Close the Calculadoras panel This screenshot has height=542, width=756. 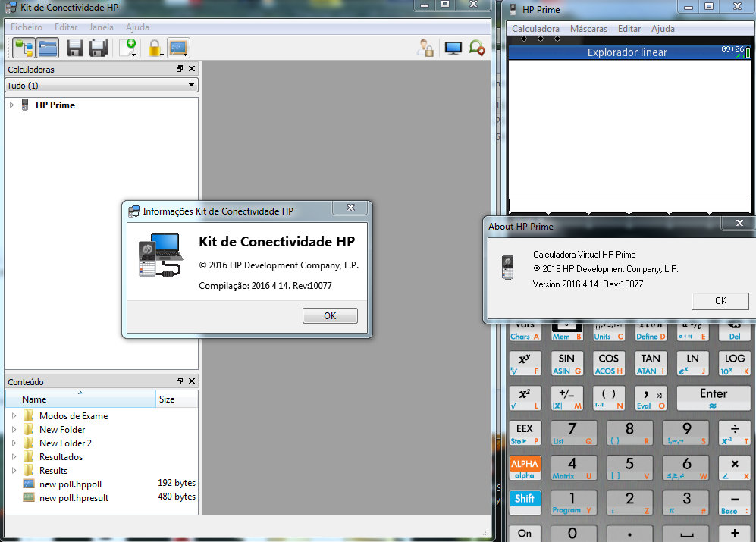(x=192, y=69)
